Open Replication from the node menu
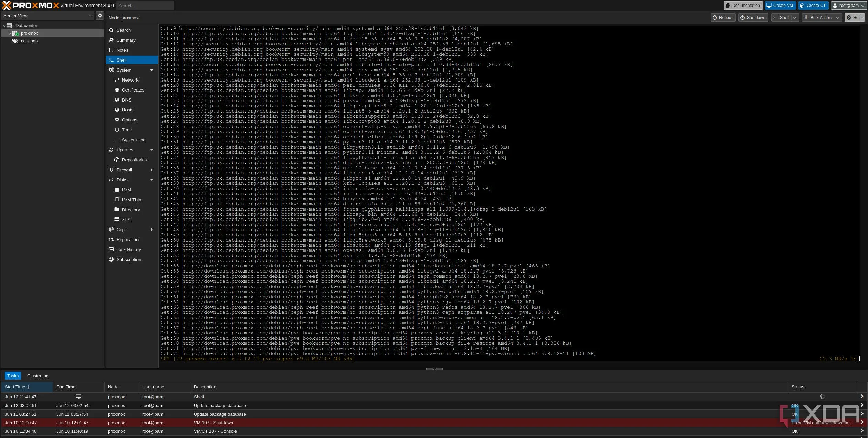Viewport: 868px width, 438px height. click(127, 240)
